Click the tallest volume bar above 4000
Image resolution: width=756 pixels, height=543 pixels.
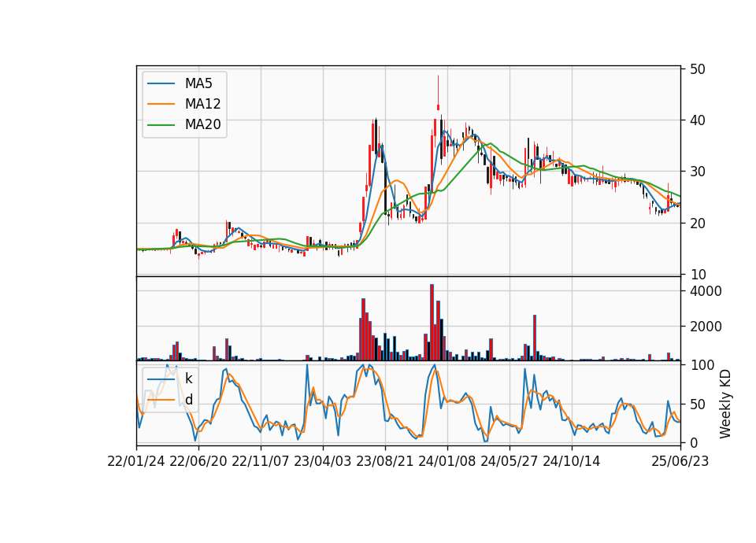click(432, 323)
